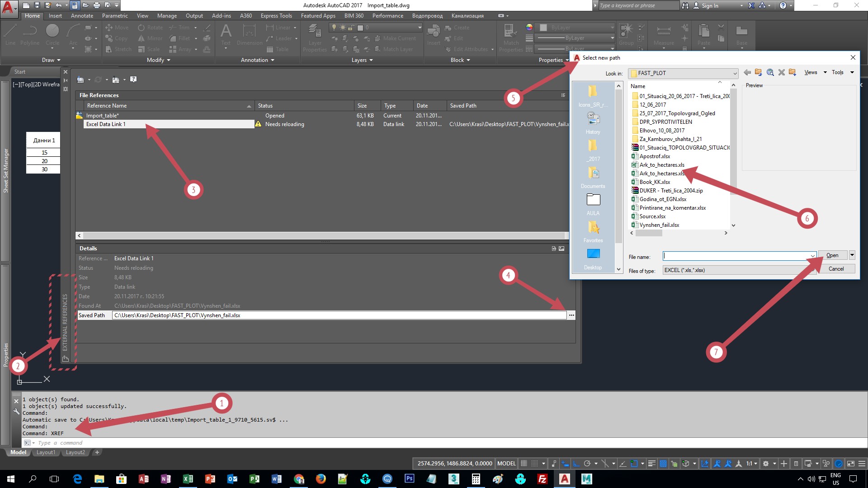
Task: Click browse ellipsis button beside Saved Path
Action: (x=571, y=315)
